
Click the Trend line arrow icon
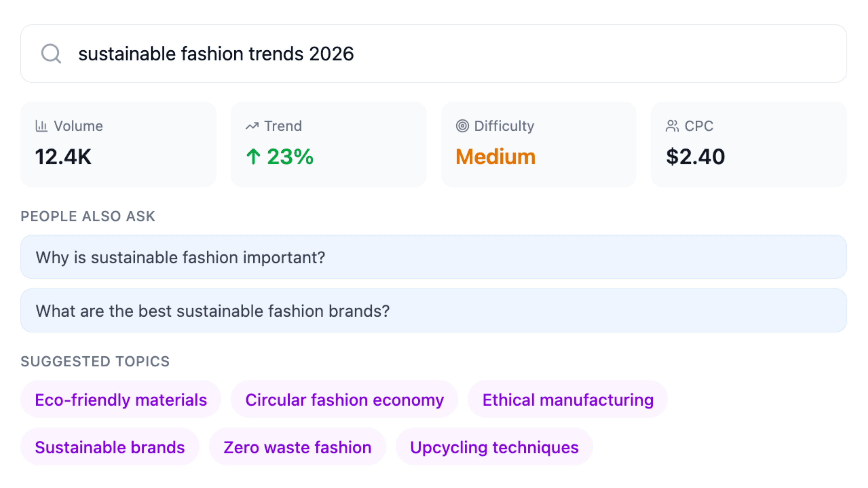[252, 126]
